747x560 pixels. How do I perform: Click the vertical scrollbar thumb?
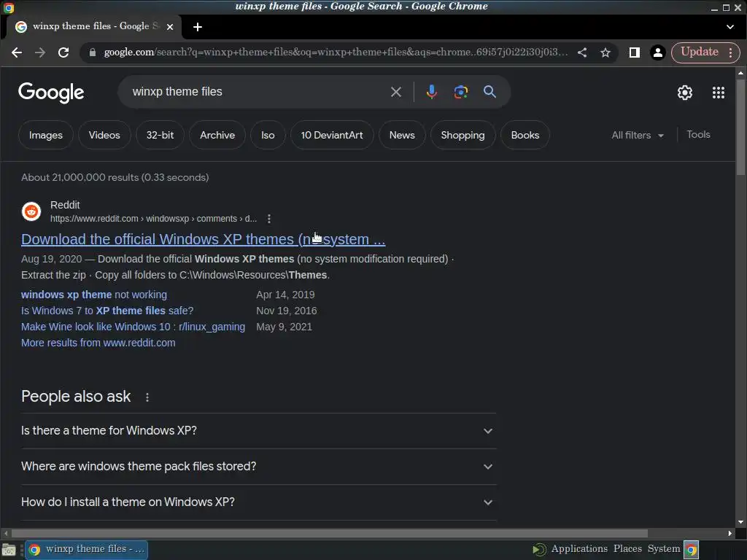point(740,127)
